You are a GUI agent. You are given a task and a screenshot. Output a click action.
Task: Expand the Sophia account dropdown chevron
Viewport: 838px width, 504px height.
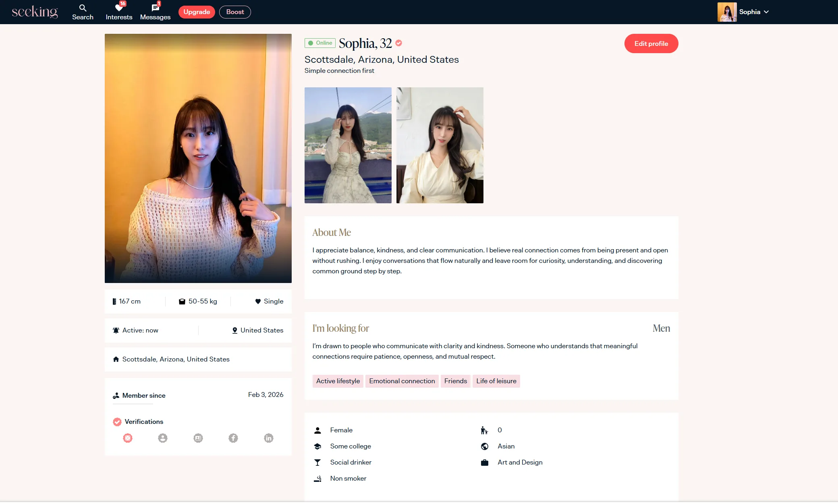click(x=766, y=12)
